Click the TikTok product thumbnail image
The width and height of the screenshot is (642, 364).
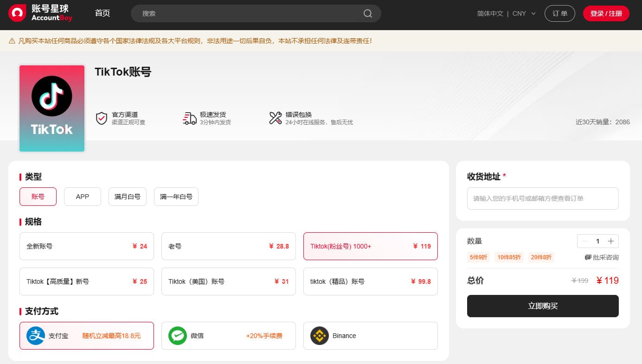click(52, 109)
